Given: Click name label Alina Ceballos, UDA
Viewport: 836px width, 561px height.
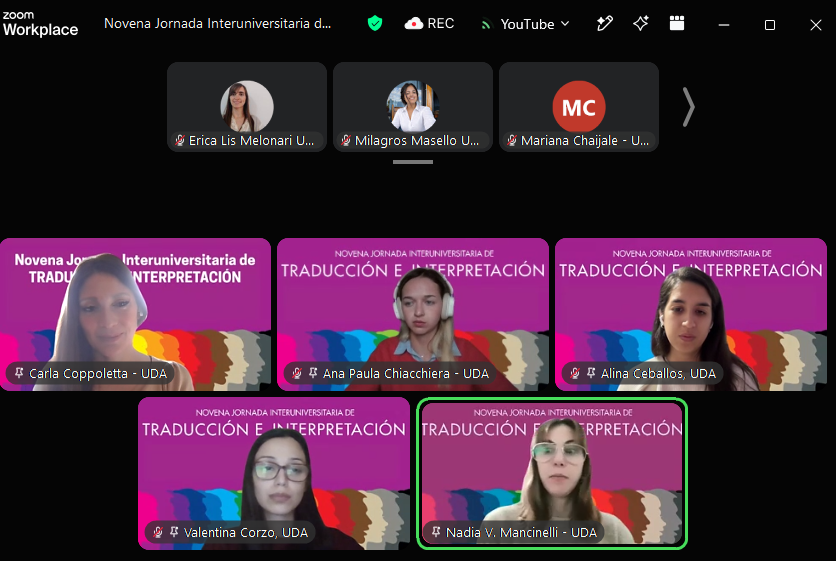Looking at the screenshot, I should pos(658,373).
